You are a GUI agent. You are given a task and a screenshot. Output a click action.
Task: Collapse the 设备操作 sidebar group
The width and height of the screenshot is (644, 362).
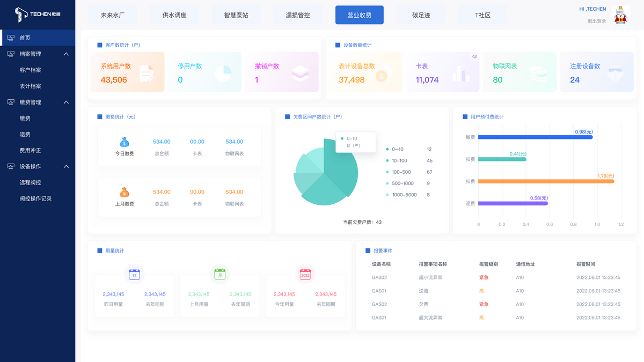tap(66, 167)
